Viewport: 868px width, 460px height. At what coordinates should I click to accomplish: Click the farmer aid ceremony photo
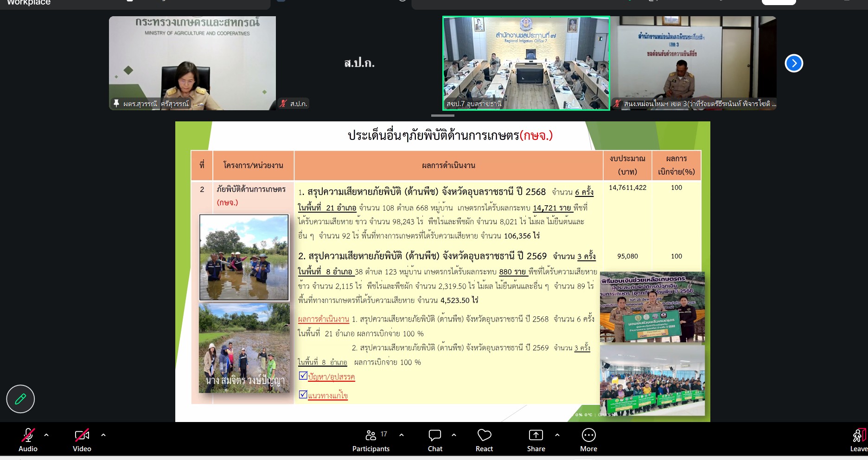click(x=652, y=307)
